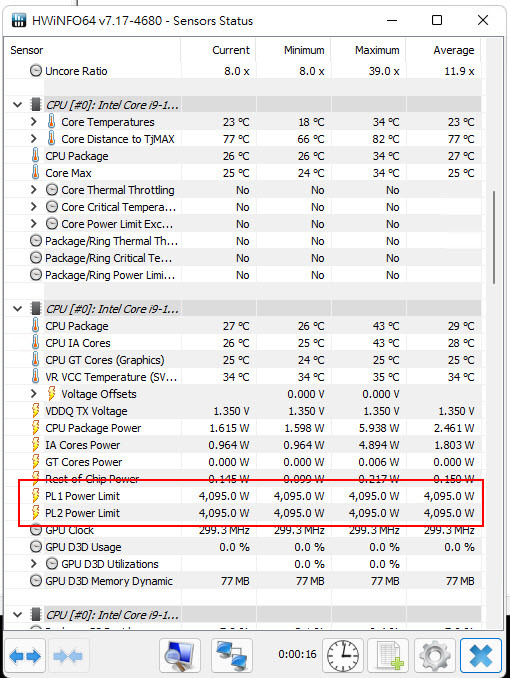Select the PL1 Power Limit row
Screen dimensions: 510x678
click(244, 496)
